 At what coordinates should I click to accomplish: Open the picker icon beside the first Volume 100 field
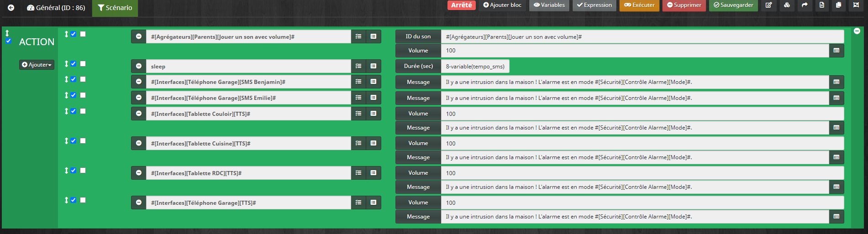point(836,51)
